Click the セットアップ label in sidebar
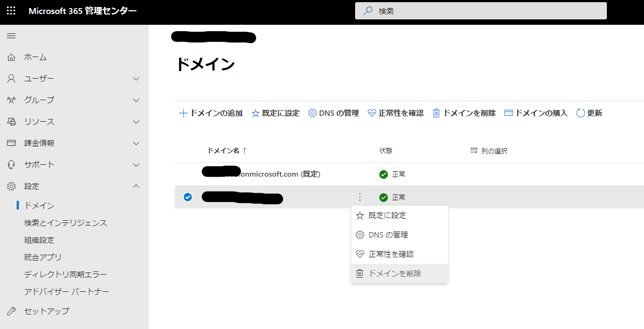This screenshot has width=644, height=329. coord(47,311)
